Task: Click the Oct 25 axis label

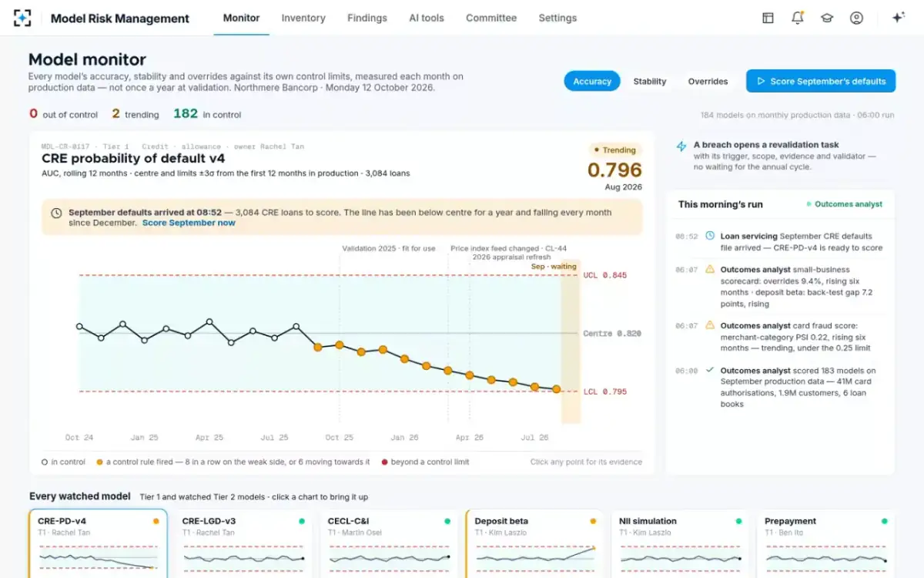Action: point(339,437)
